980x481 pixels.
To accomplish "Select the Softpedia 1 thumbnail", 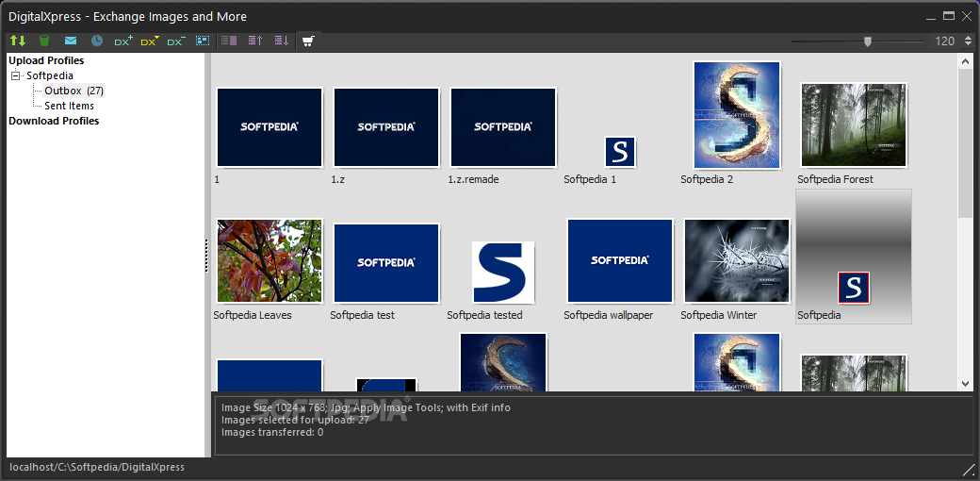I will point(620,152).
